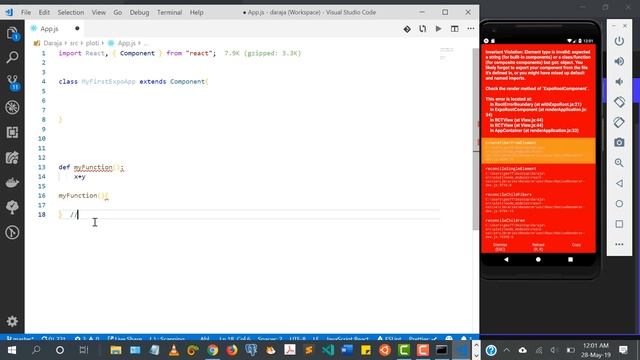
Task: Show hidden system tray icons chevron
Action: pyautogui.click(x=507, y=350)
